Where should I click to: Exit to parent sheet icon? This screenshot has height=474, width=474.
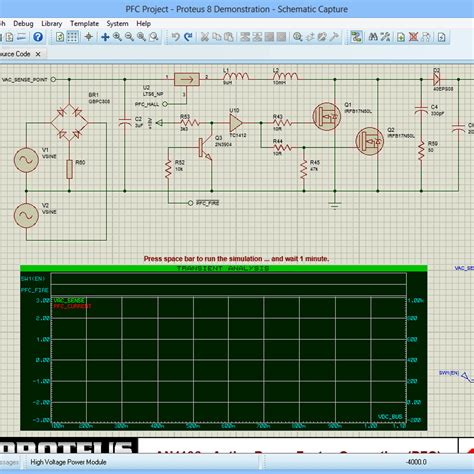pos(426,37)
